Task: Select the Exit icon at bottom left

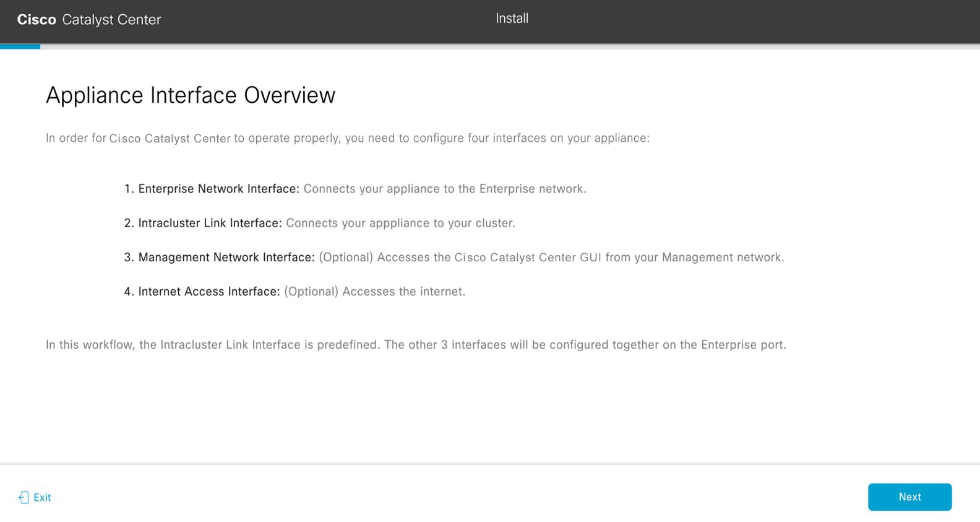Action: (24, 497)
